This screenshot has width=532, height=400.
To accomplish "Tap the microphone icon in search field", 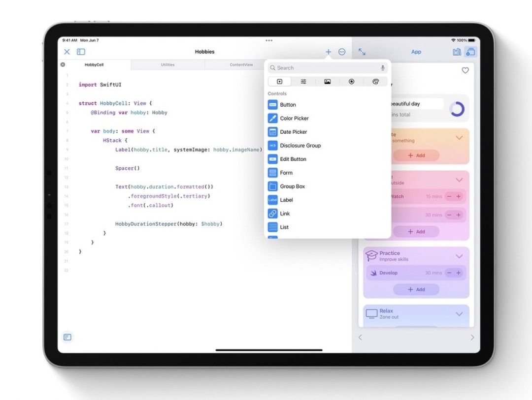I will click(x=382, y=68).
